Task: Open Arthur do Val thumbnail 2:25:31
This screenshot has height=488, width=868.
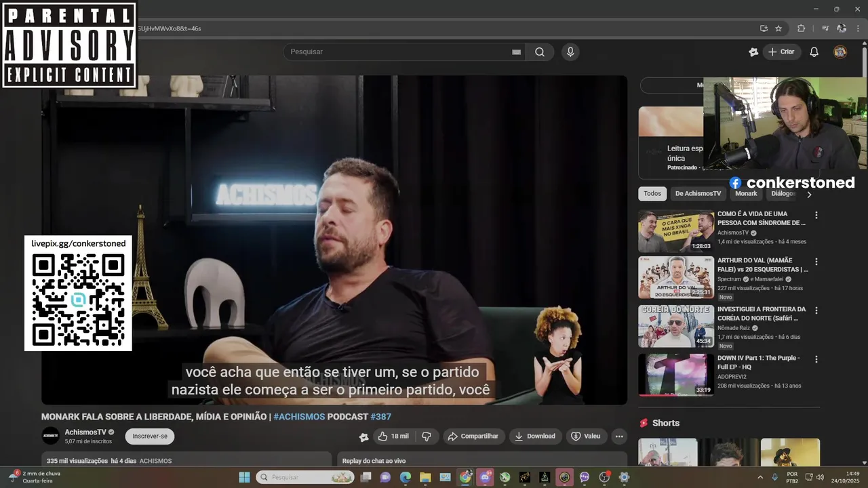Action: (676, 277)
